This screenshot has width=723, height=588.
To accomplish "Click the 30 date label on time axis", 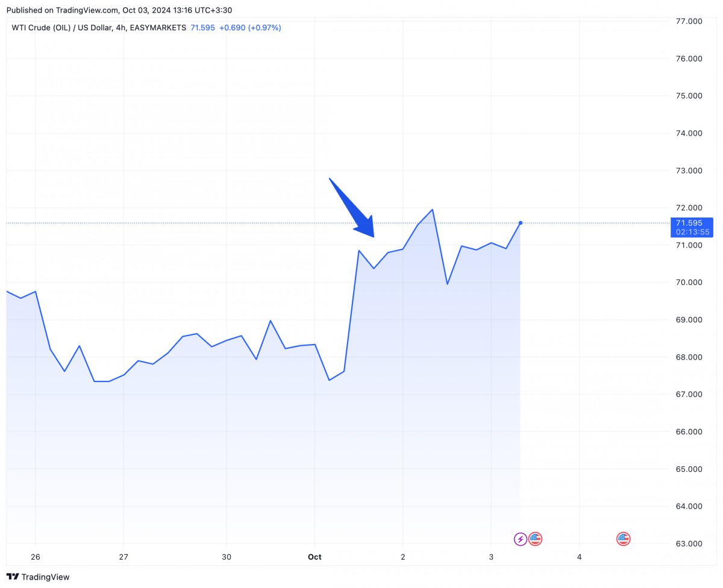I will click(x=227, y=557).
